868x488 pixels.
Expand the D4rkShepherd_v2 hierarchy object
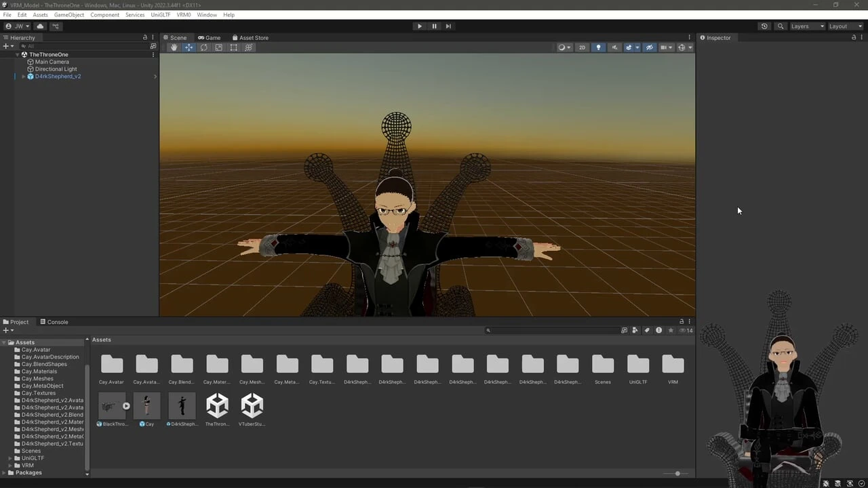[24, 77]
